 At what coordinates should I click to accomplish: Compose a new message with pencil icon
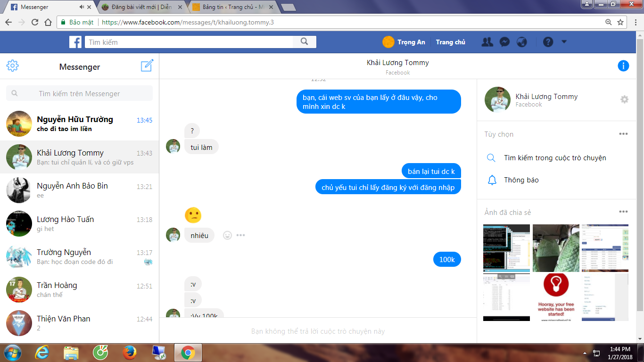[x=147, y=66]
